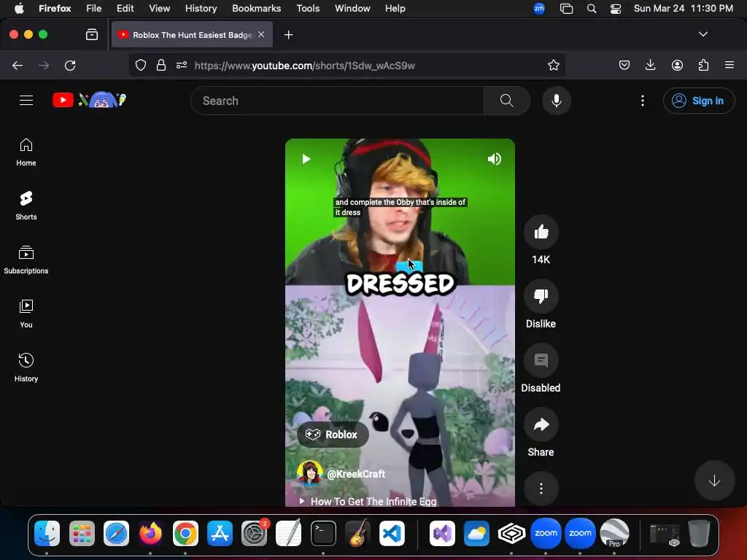Image resolution: width=747 pixels, height=560 pixels.
Task: Dislike the short with thumbs down
Action: [541, 296]
